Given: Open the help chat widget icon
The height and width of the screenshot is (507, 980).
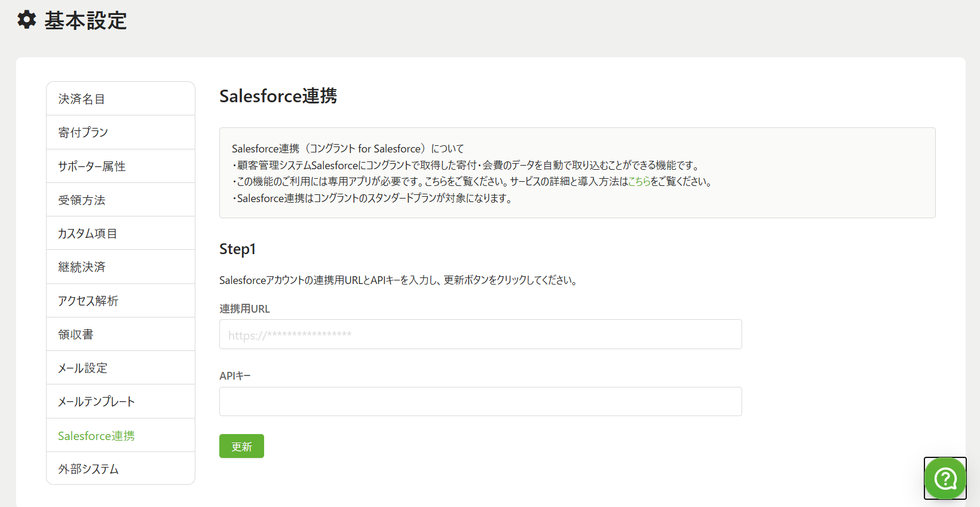Looking at the screenshot, I should point(945,478).
